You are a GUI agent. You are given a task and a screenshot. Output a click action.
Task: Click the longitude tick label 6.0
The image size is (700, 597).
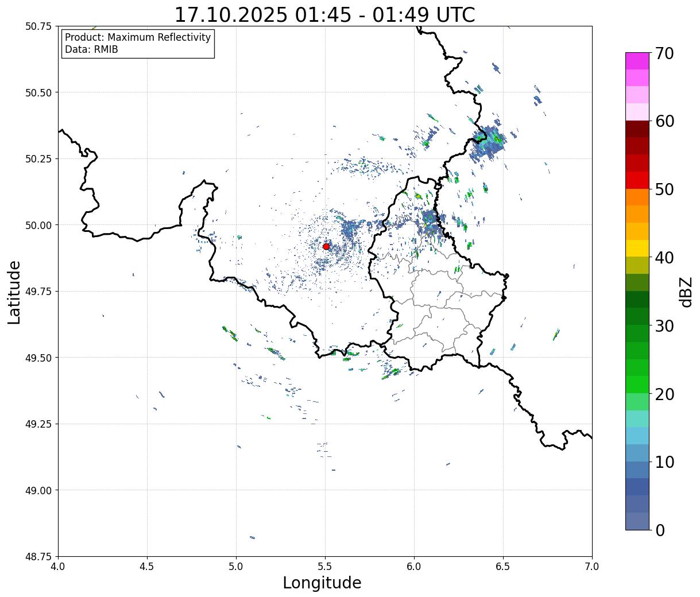[414, 567]
